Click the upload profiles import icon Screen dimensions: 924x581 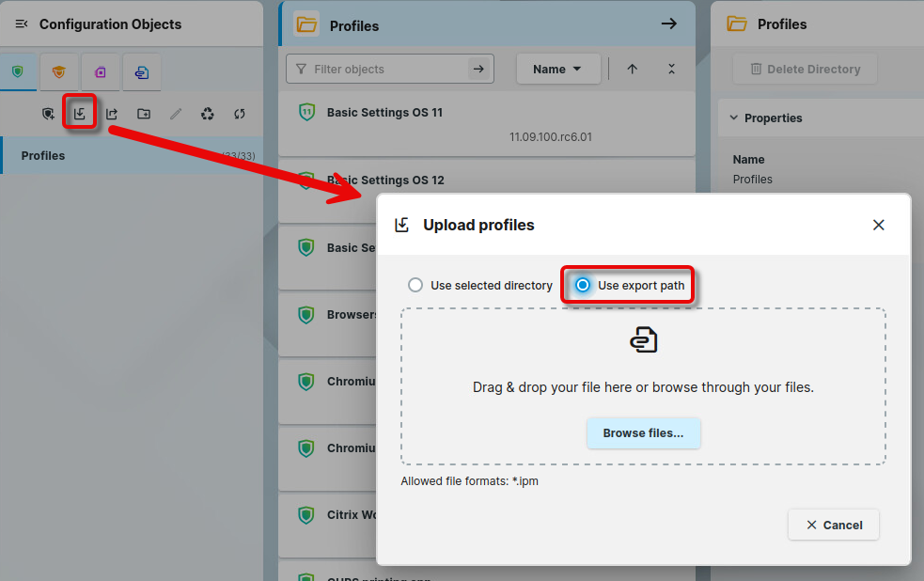80,114
